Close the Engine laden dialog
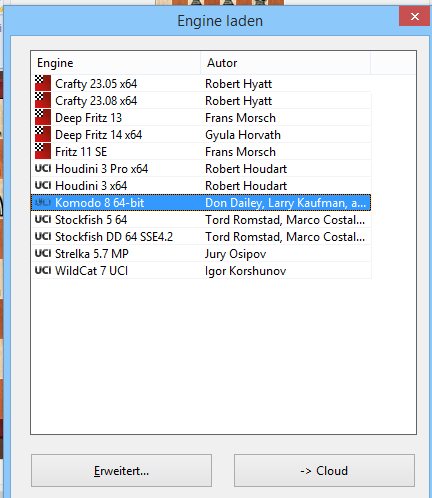This screenshot has width=432, height=498. point(414,16)
